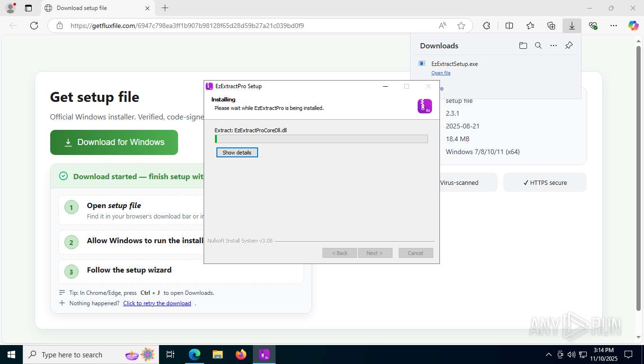Image resolution: width=644 pixels, height=364 pixels.
Task: Open the volume tray icon
Action: 572,355
